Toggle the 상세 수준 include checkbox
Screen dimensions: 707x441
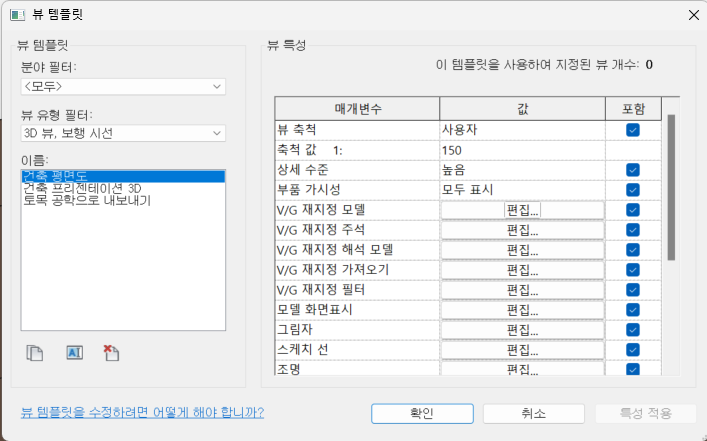(632, 170)
